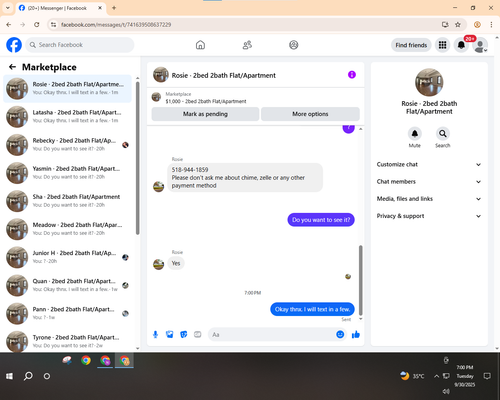This screenshot has width=500, height=400.
Task: Open the Meadow conversation
Action: click(x=67, y=229)
